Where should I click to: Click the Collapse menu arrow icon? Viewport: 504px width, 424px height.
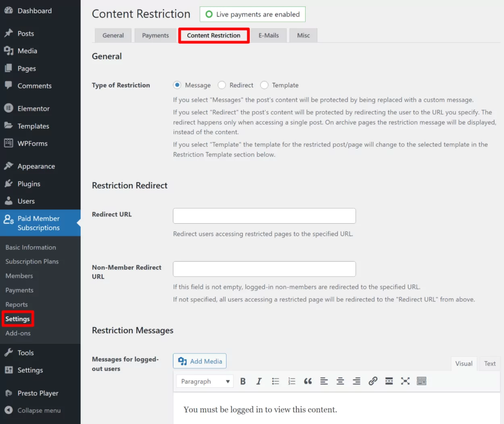click(8, 410)
